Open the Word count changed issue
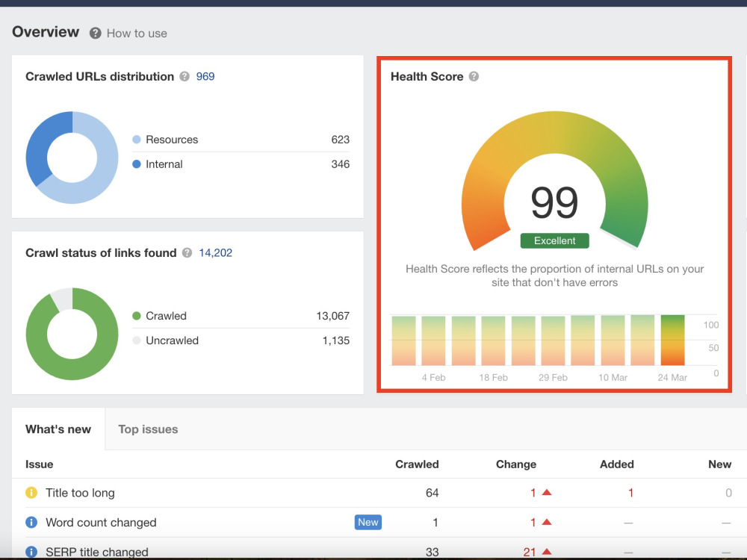This screenshot has width=747, height=560. [101, 523]
